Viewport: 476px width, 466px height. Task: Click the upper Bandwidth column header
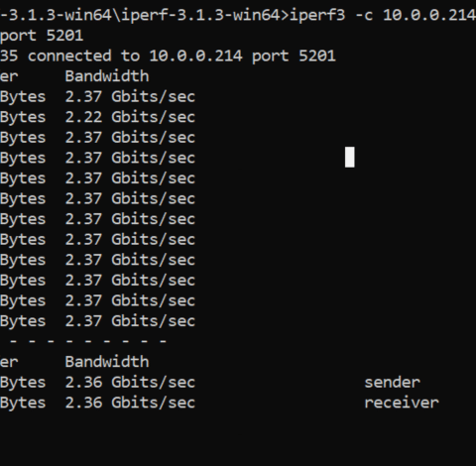tap(107, 76)
